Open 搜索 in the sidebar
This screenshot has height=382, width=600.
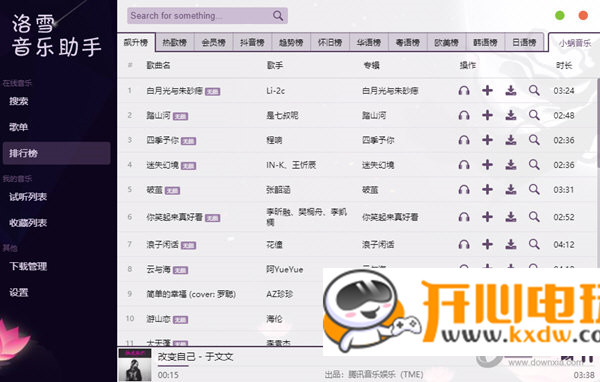(x=56, y=101)
